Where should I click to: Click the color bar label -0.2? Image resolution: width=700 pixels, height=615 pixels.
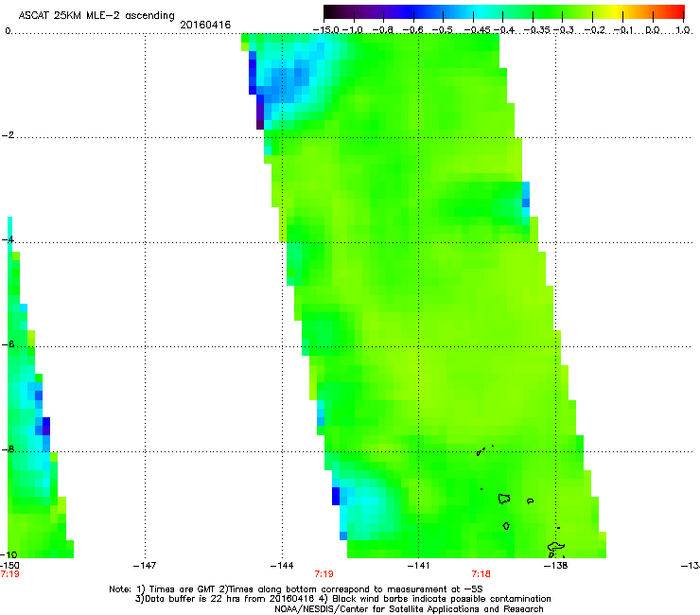[595, 30]
